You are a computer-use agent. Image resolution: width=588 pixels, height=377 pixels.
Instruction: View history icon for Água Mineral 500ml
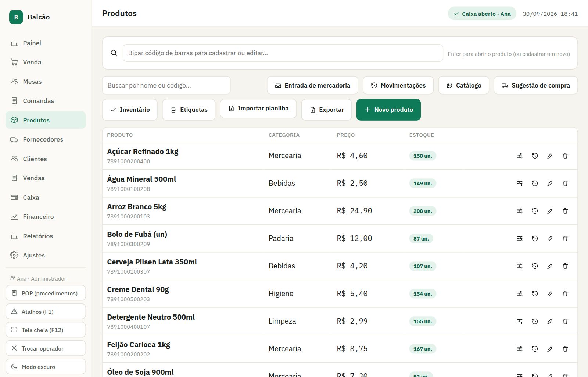535,184
